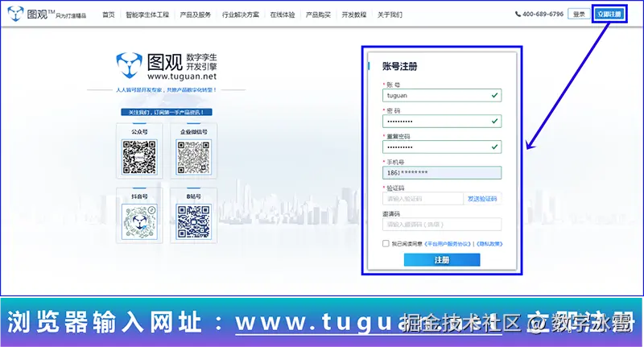The image size is (644, 347).
Task: Open the 产品及服务 menu item
Action: 196,14
